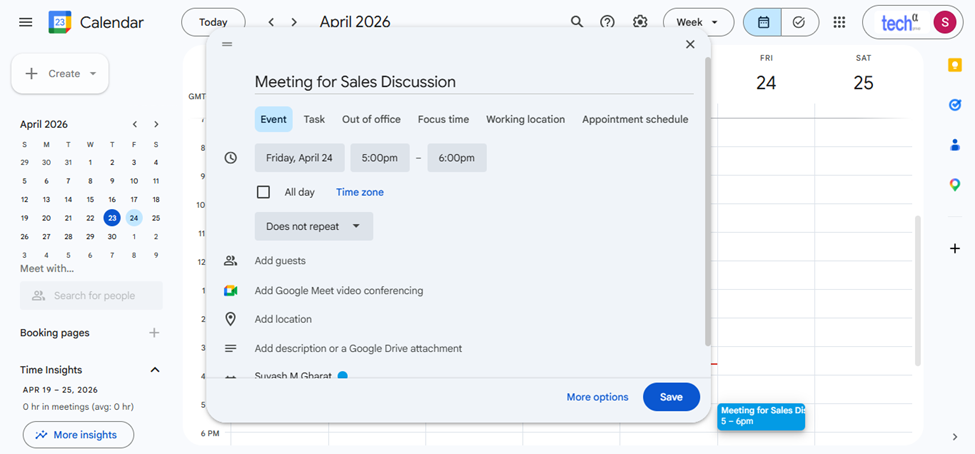Click the guests people icon

pos(231,261)
